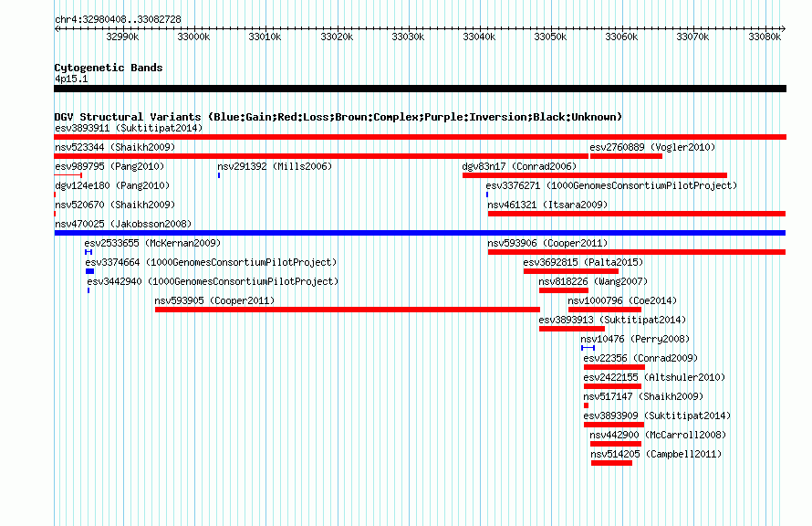This screenshot has width=812, height=526.
Task: Select the nsv523344 (Shaikh2009) variant label
Action: 115,147
